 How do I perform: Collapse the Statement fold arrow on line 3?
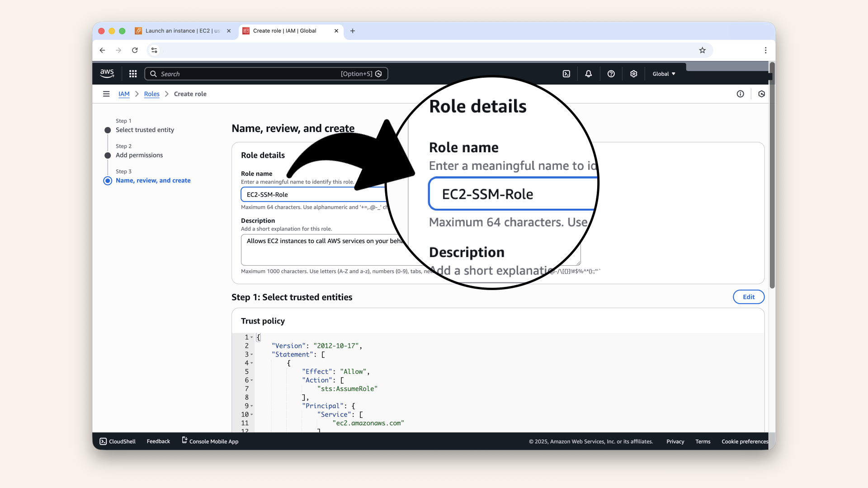tap(252, 355)
